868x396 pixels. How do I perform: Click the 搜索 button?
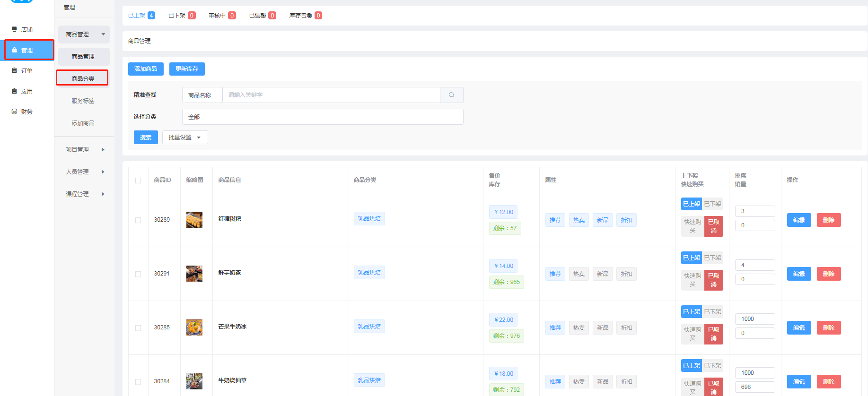tap(146, 138)
